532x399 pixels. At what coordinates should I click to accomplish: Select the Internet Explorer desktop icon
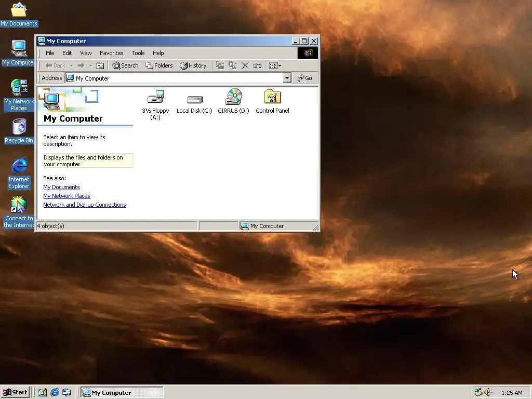19,173
